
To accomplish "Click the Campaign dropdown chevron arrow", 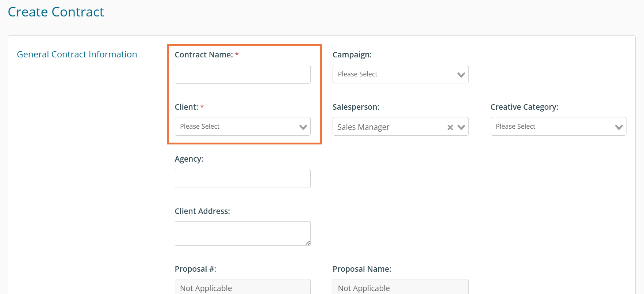I will pyautogui.click(x=461, y=75).
